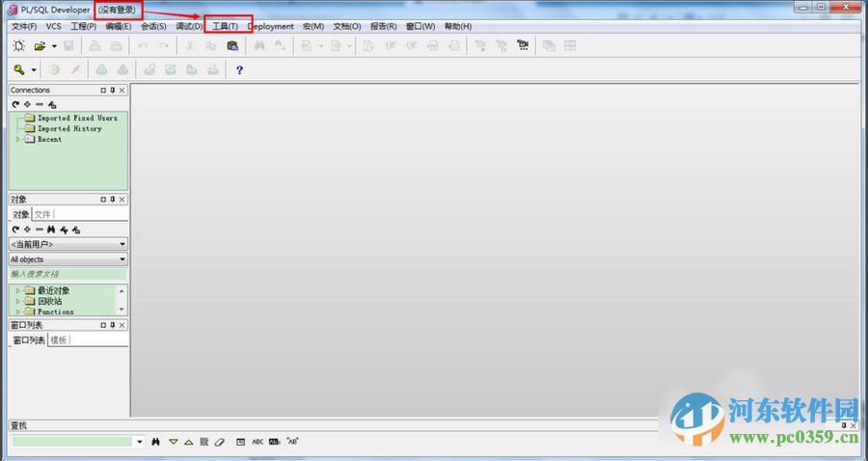Open the dropdown arrow beside the Open folder icon
This screenshot has width=868, height=461.
54,46
